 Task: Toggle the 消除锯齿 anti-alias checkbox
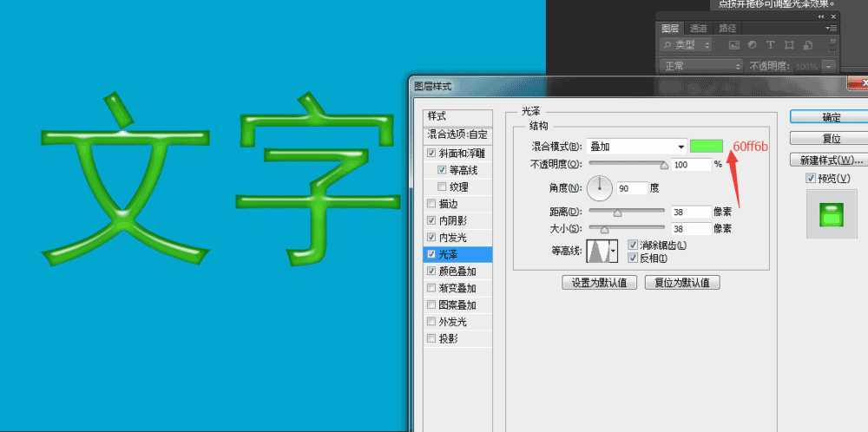pyautogui.click(x=633, y=245)
